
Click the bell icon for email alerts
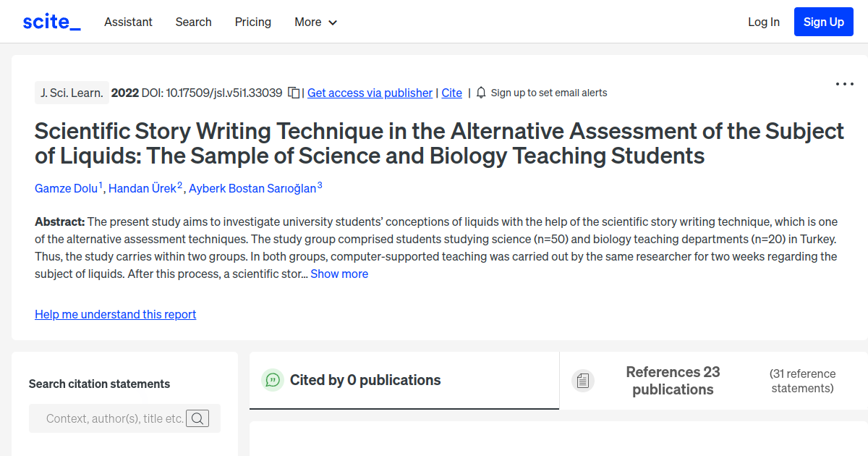pos(480,93)
